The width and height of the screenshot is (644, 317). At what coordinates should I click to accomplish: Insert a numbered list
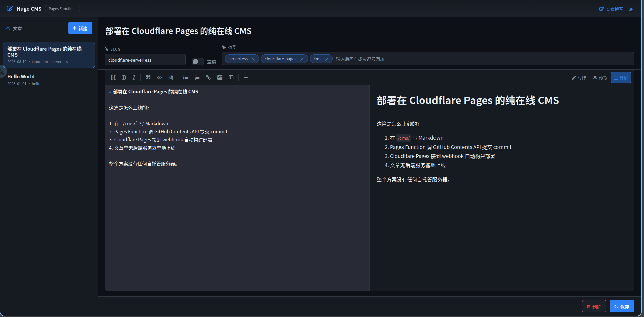click(197, 77)
